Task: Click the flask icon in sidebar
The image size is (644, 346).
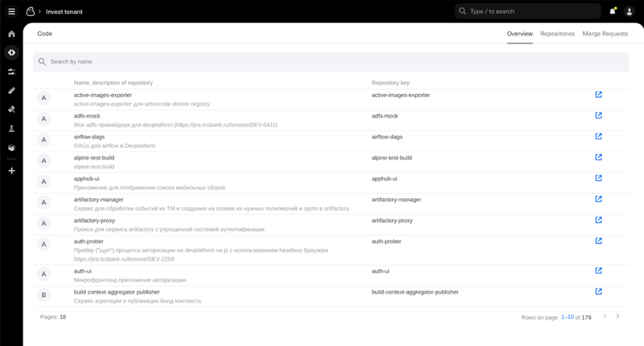Action: tap(11, 129)
